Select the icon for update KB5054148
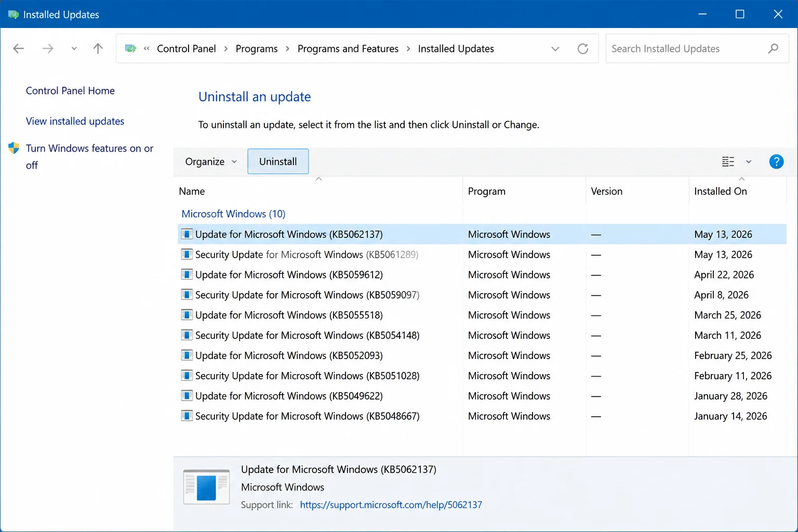 pyautogui.click(x=187, y=335)
